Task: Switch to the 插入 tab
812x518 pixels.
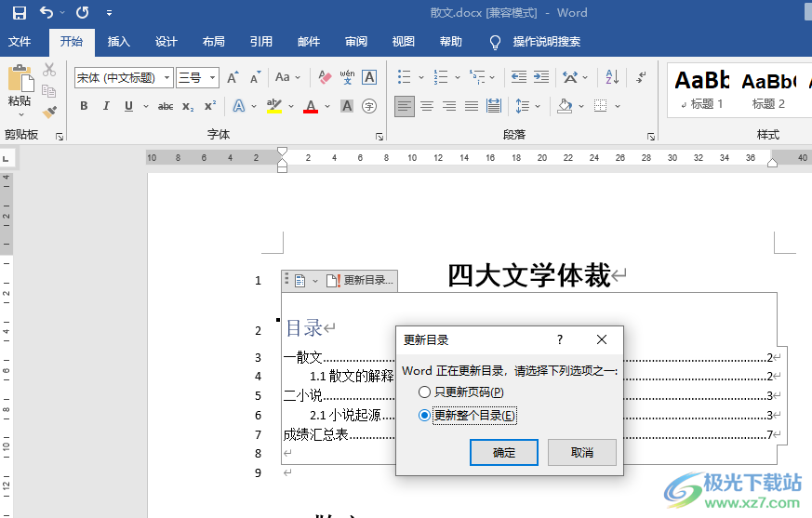Action: point(118,42)
